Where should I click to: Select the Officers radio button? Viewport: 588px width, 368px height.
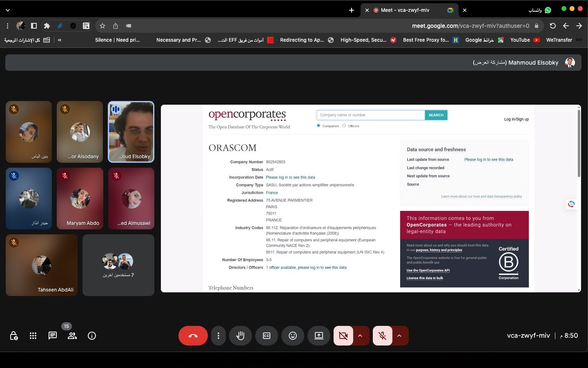pyautogui.click(x=344, y=126)
